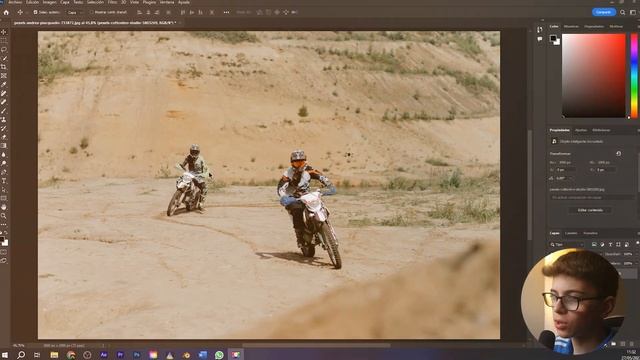Open the Comments panel icon

(540, 39)
